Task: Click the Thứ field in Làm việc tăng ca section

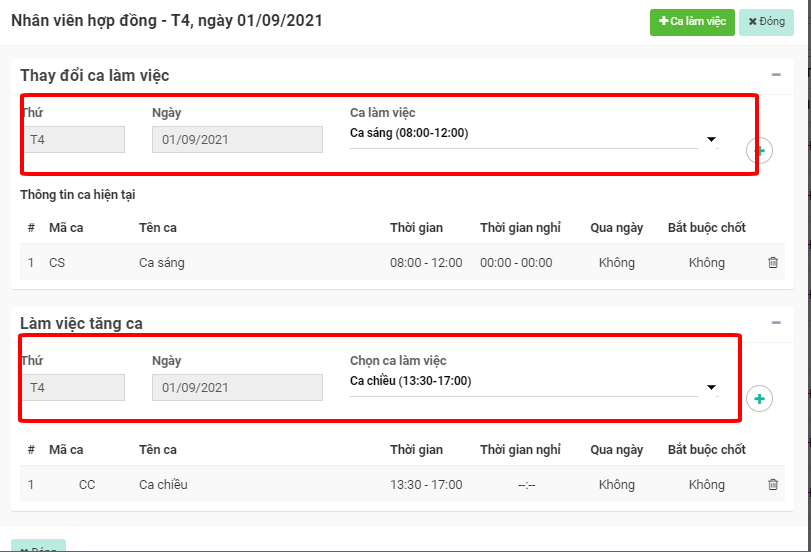Action: click(73, 388)
